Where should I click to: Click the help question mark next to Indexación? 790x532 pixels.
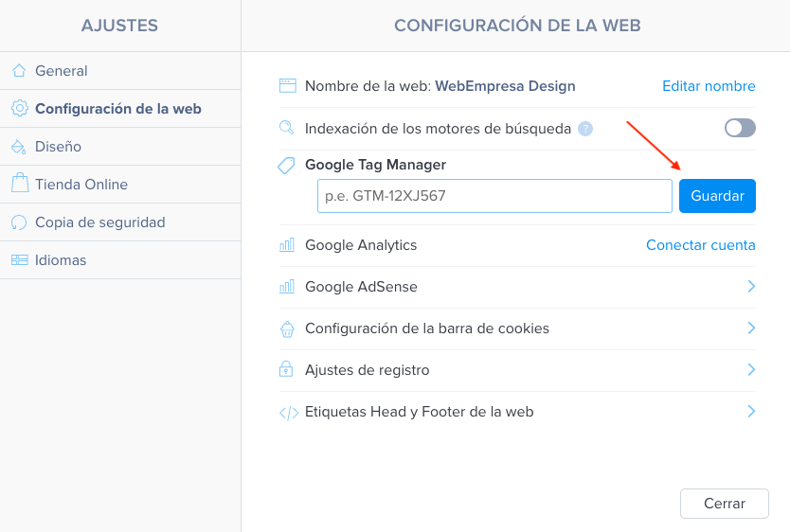[585, 129]
